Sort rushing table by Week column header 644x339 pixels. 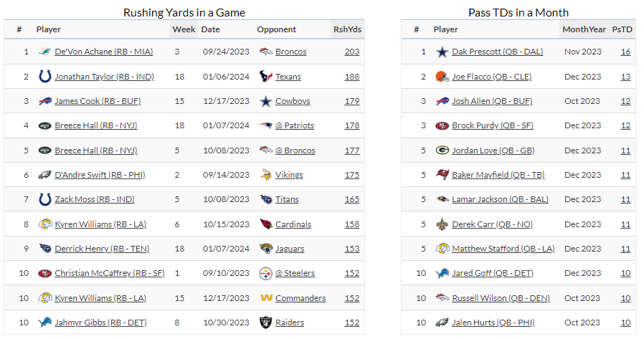click(184, 29)
